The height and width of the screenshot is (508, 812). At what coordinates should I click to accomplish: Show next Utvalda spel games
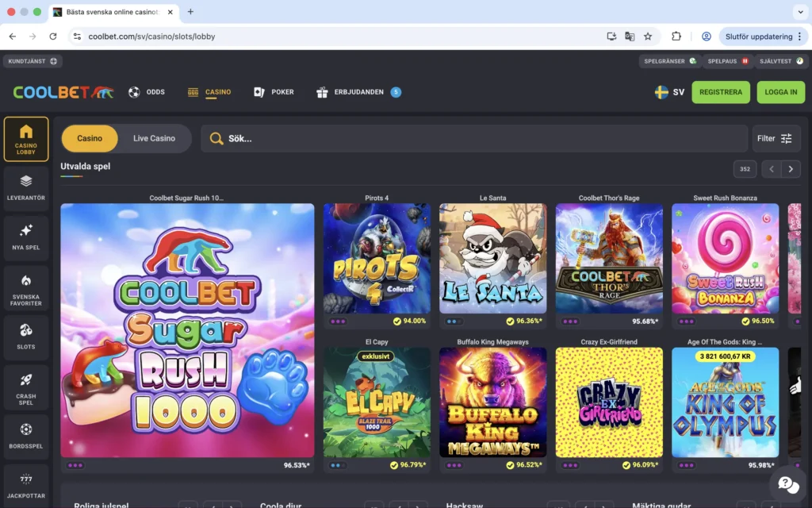[x=790, y=169]
